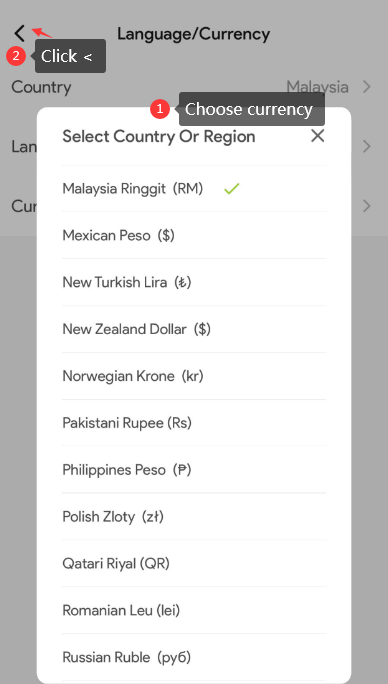This screenshot has height=684, width=388.
Task: Click the Malaysia country value
Action: point(317,87)
